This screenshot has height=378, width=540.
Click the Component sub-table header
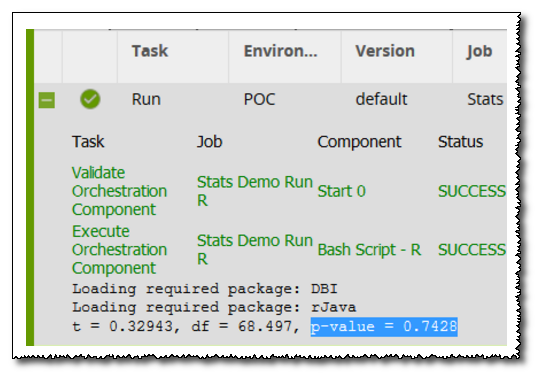pyautogui.click(x=359, y=142)
